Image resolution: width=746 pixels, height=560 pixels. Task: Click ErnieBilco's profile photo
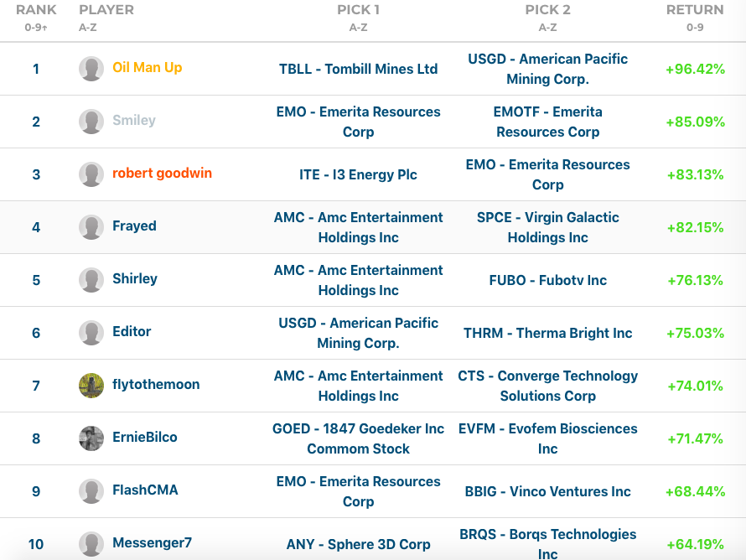tap(91, 438)
